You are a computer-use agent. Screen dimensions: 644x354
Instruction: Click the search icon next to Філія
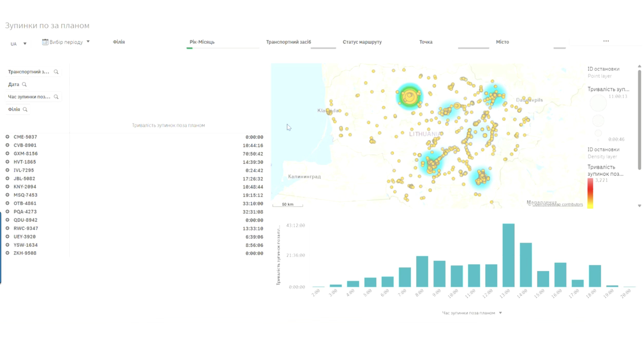[25, 109]
